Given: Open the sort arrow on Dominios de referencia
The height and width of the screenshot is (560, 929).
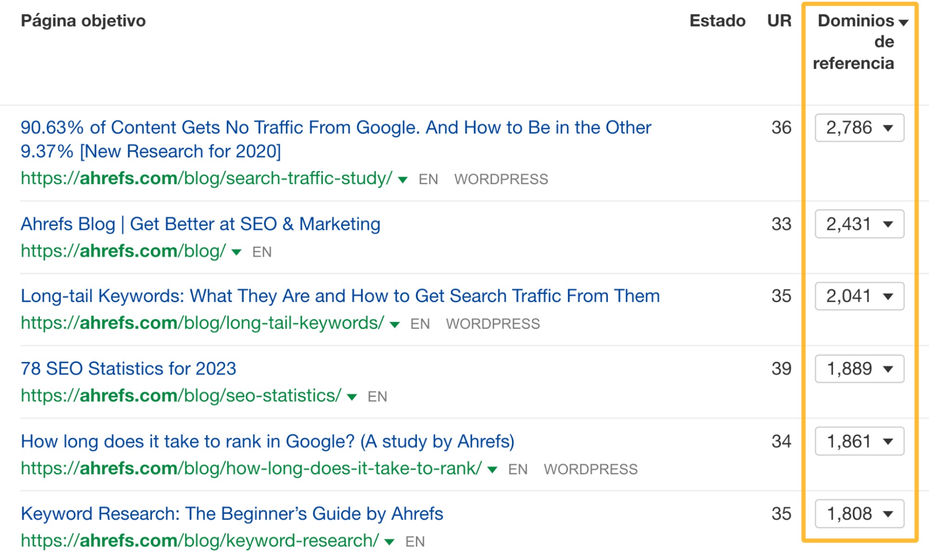Looking at the screenshot, I should point(903,22).
